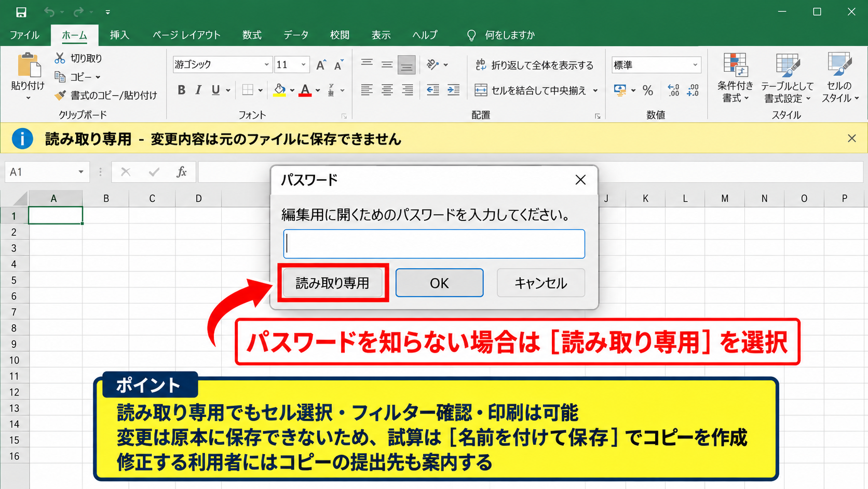
Task: Open format as table (テーブルとして書式設定)
Action: (x=787, y=78)
